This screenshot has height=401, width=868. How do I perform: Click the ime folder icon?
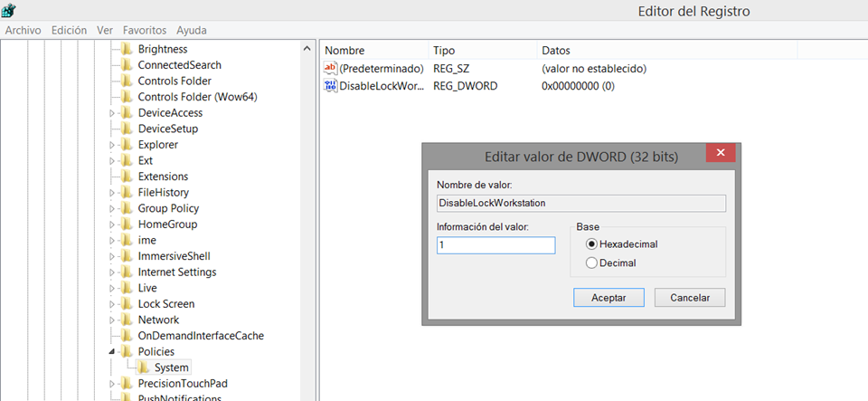[127, 241]
